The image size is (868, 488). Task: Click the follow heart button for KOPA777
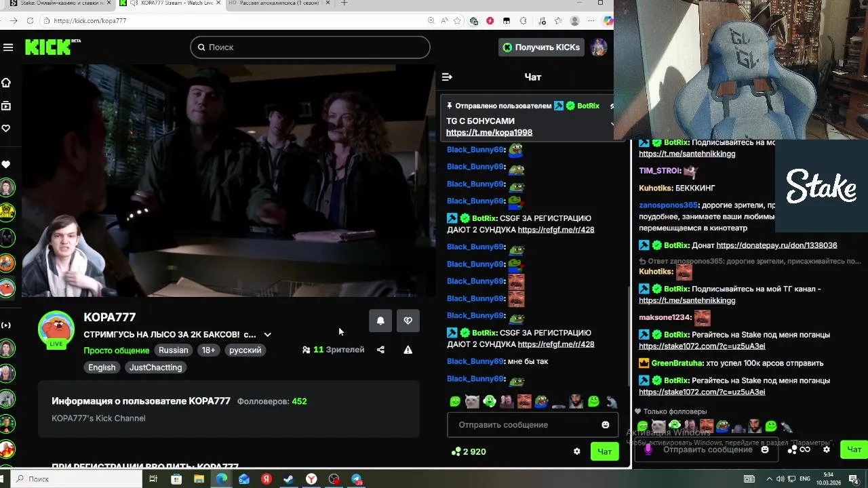(x=408, y=321)
